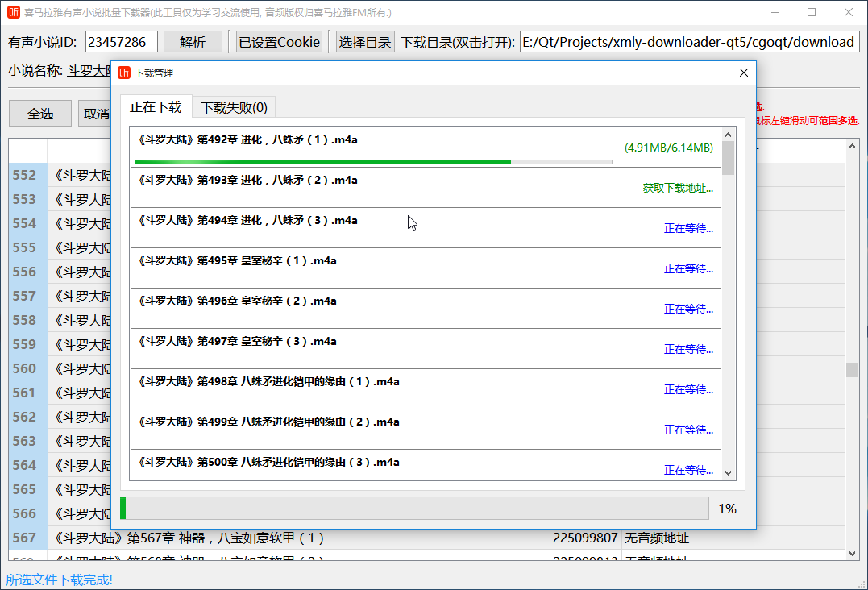Select the 第498章 八蛛矛进化铠甲的缘由（1）.m4a item
This screenshot has width=868, height=590.
426,389
